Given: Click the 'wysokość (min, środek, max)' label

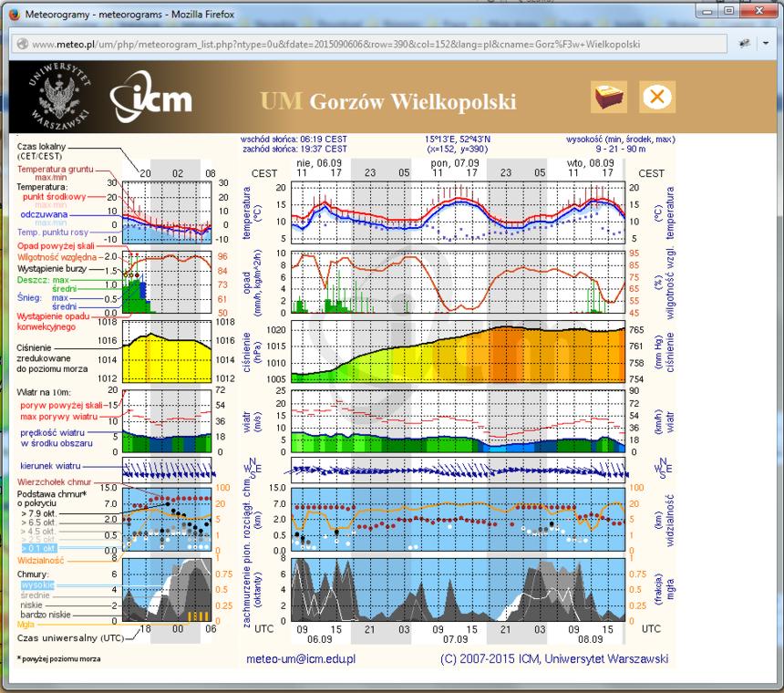Looking at the screenshot, I should click(621, 139).
